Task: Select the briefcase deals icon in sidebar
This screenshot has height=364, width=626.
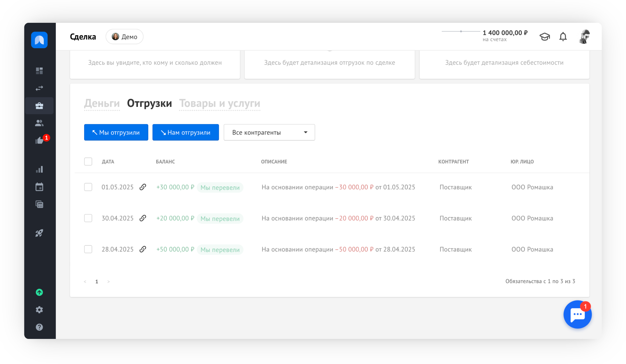Action: [39, 106]
